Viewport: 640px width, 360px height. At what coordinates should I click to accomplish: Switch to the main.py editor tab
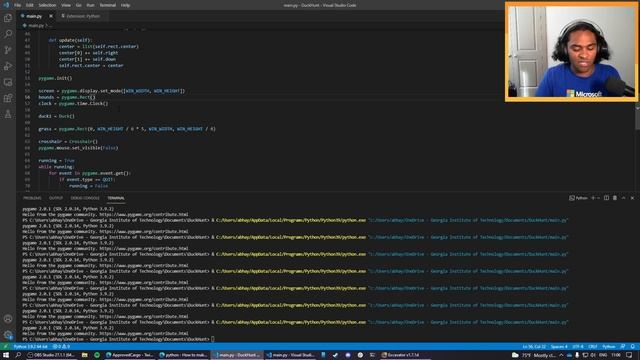34,16
